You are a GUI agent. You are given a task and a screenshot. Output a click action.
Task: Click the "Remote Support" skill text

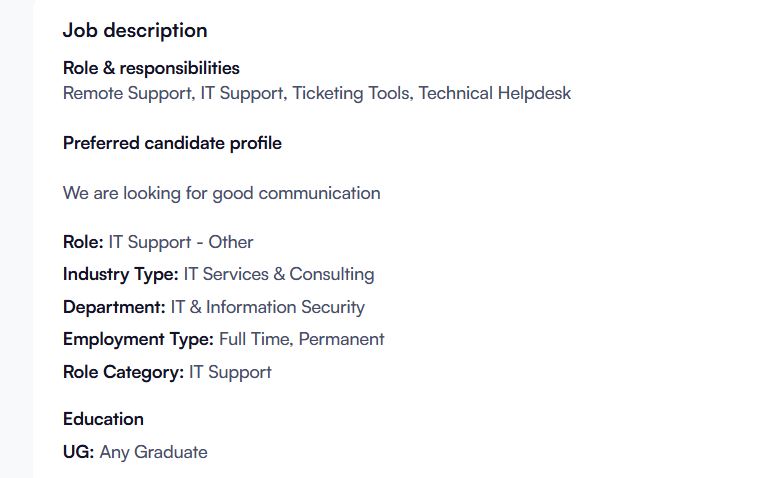[126, 93]
